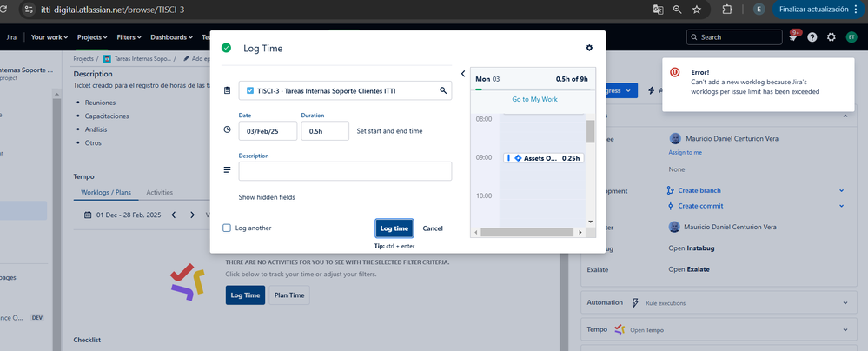Click the red error icon in notification
Viewport: 868px width, 351px height.
click(674, 72)
